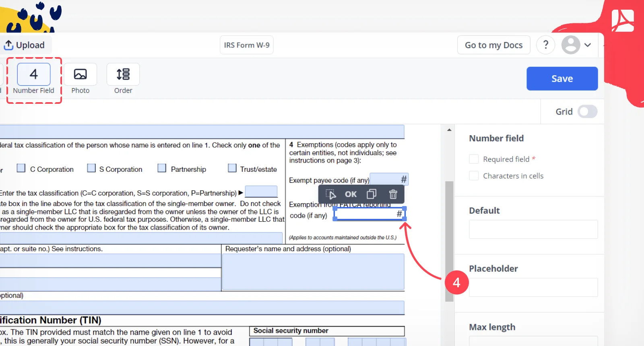
Task: Confirm field with the OK button
Action: (351, 194)
